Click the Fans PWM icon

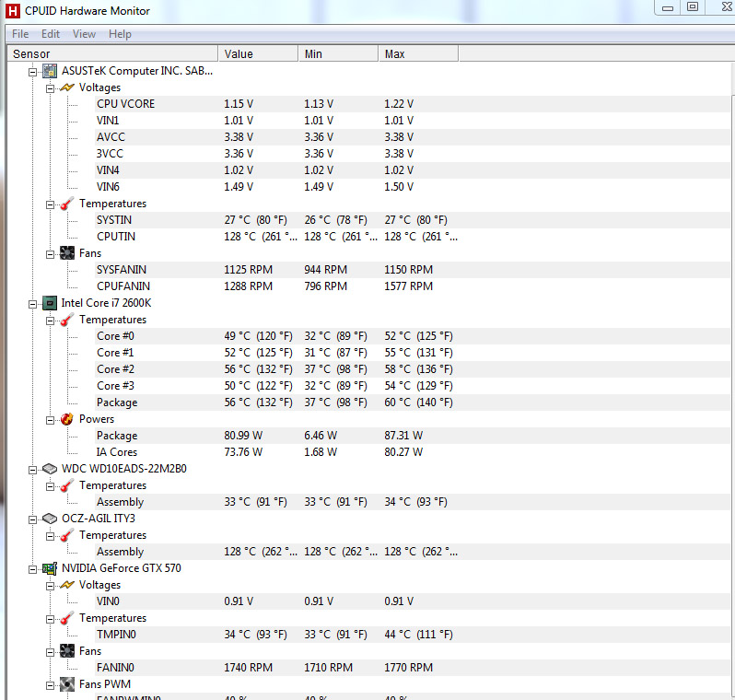point(67,684)
